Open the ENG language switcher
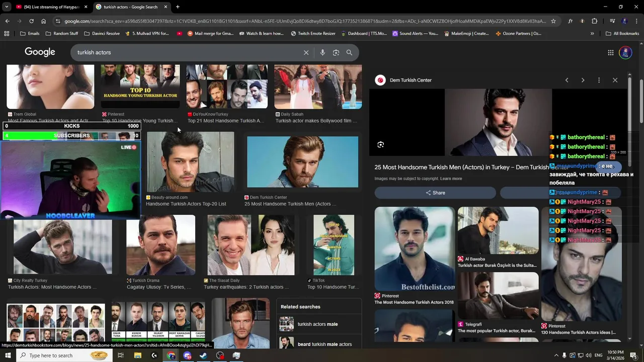Screen dimensions: 644x362 [x=598, y=355]
